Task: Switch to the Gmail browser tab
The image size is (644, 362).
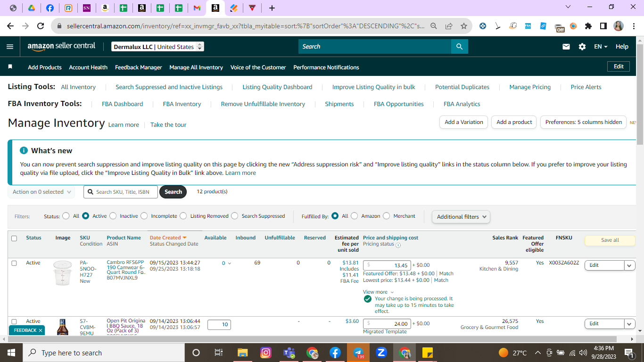Action: tap(197, 8)
